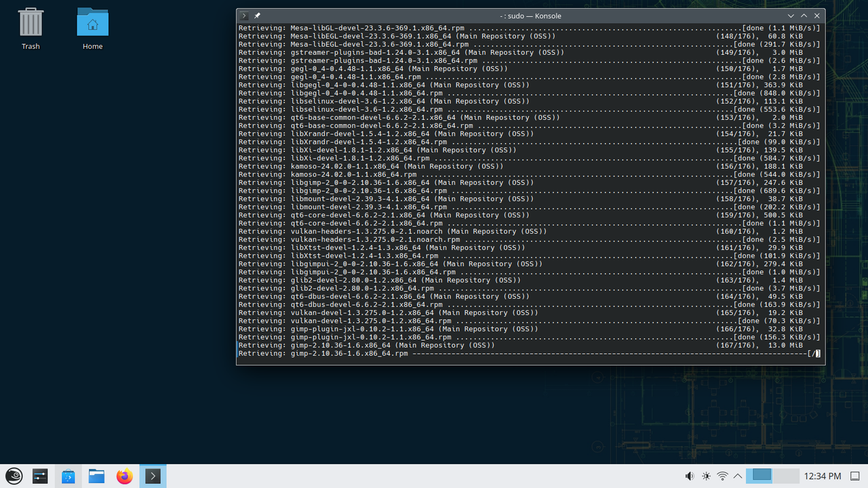Screen dimensions: 868x488
Task: Click the kamoso-24.02.0-1.1.x86_64.rpm line
Action: tap(529, 174)
